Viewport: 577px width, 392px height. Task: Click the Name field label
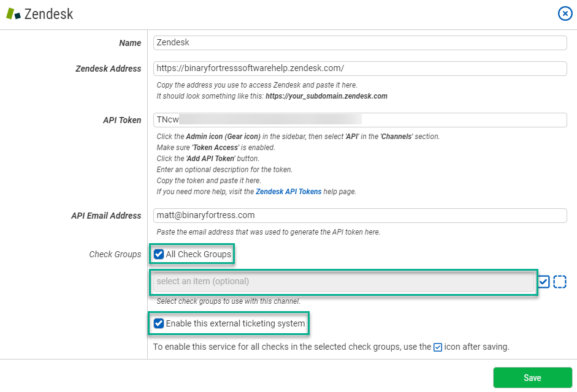(x=130, y=43)
